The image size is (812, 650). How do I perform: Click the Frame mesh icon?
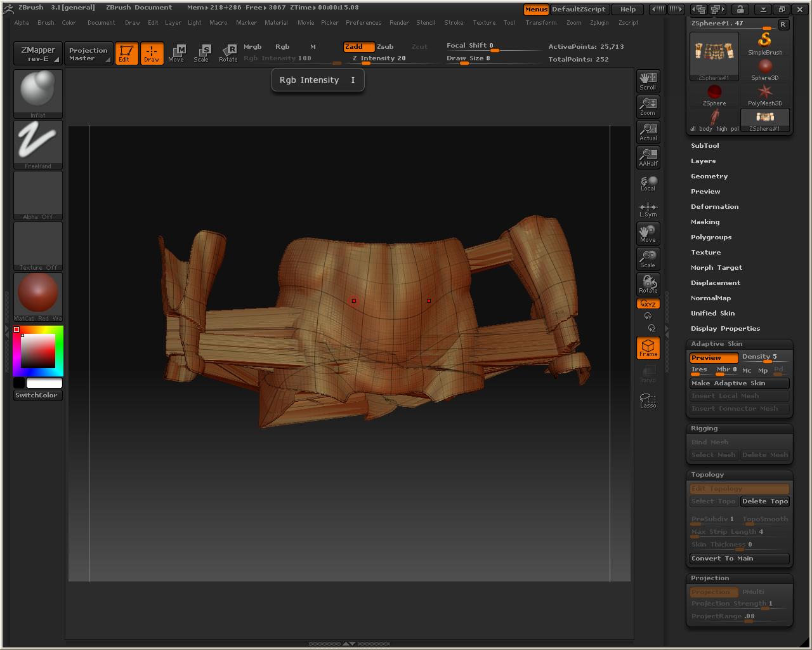point(648,348)
